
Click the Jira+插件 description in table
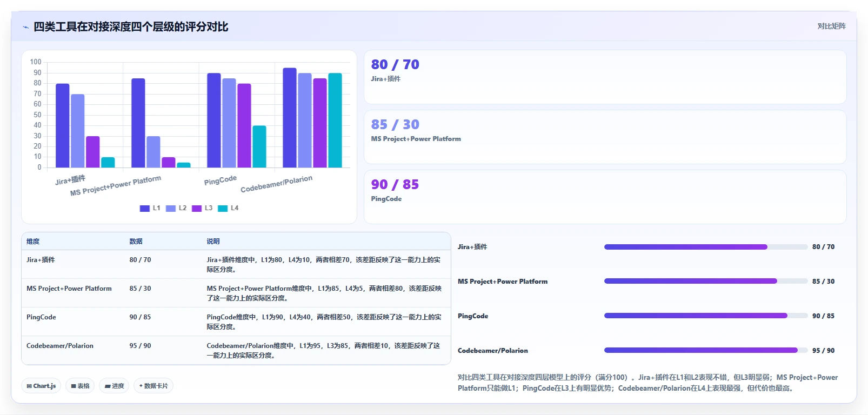pos(324,265)
